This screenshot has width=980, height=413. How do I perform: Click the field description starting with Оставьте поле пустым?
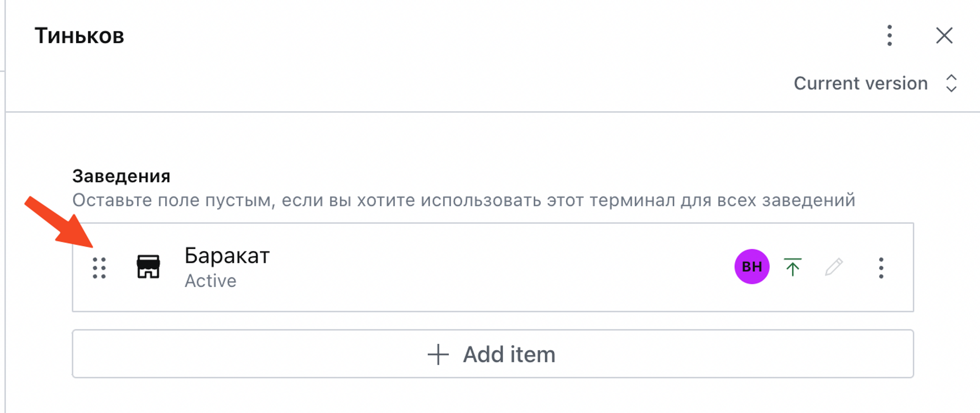tap(464, 200)
